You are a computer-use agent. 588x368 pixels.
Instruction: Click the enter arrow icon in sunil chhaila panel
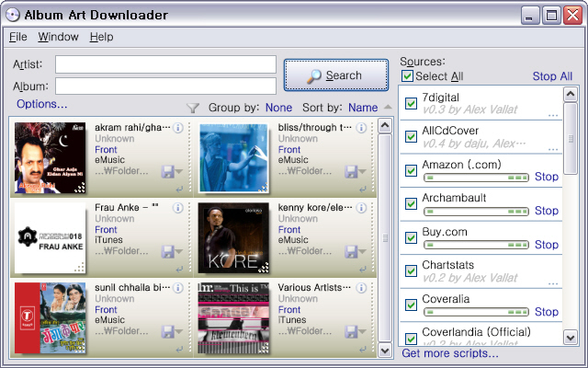click(179, 350)
